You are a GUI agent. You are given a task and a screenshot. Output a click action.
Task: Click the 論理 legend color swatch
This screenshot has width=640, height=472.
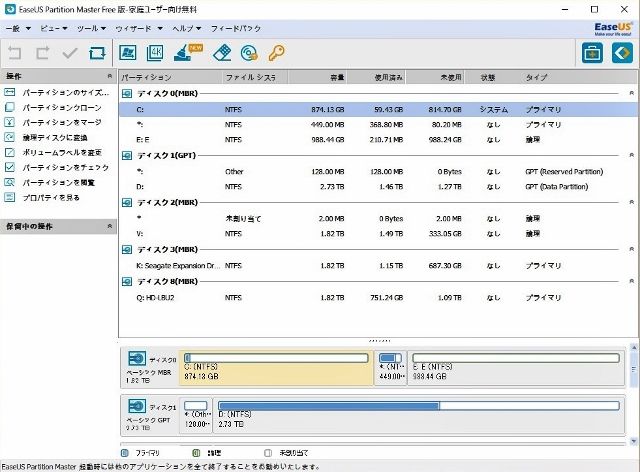pos(196,453)
